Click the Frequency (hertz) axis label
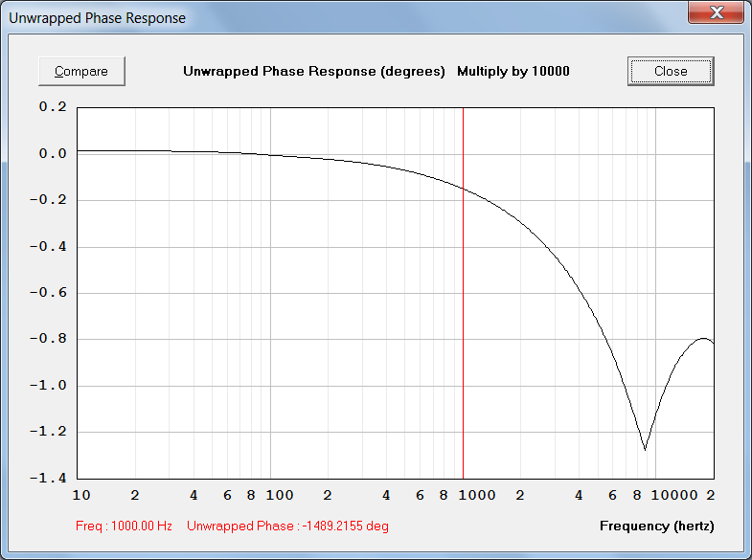The width and height of the screenshot is (752, 560). (656, 526)
